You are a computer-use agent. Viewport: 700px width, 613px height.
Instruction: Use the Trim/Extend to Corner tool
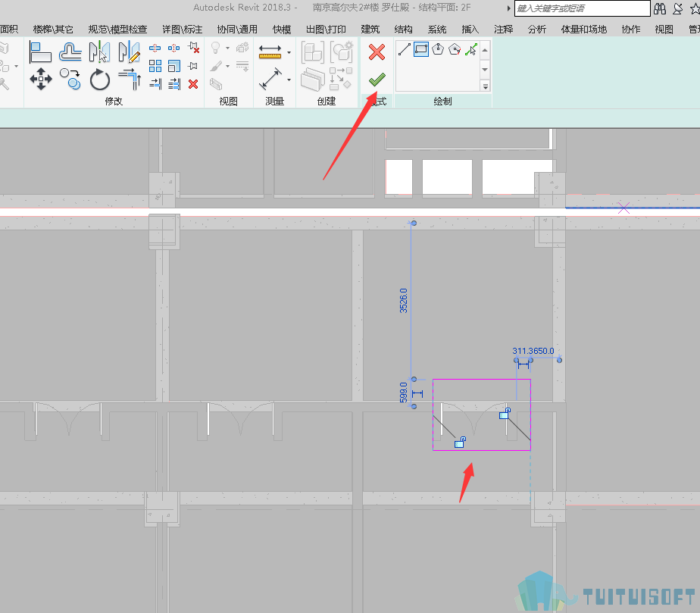(130, 79)
